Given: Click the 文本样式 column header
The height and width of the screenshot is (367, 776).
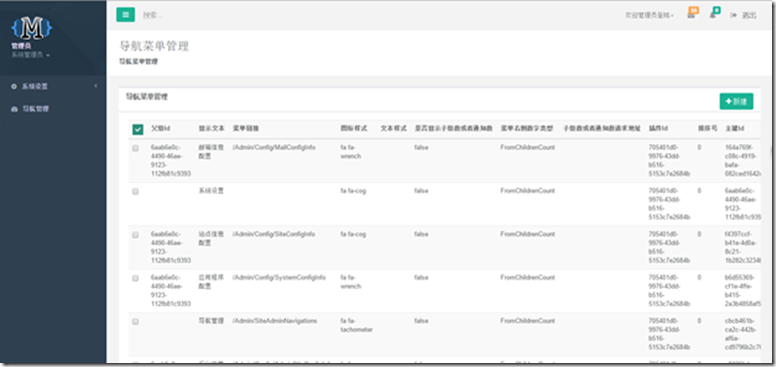Looking at the screenshot, I should (x=393, y=128).
